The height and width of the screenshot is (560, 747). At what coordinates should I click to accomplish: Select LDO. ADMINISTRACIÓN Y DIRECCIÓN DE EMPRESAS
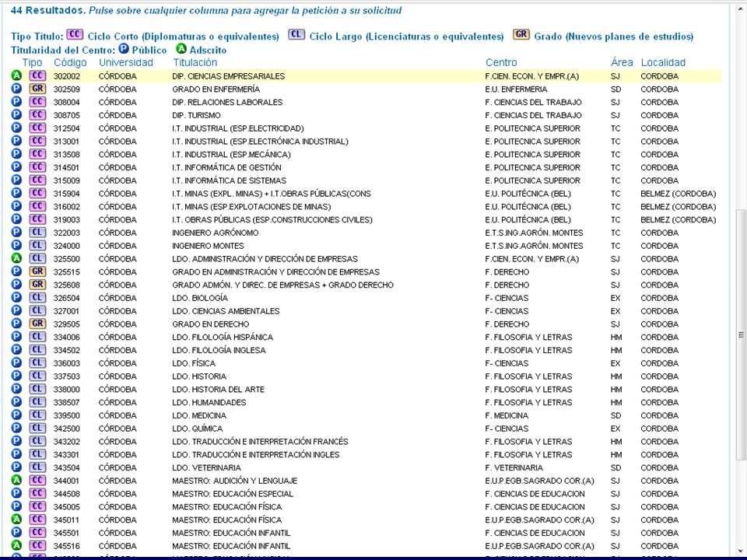click(x=265, y=258)
